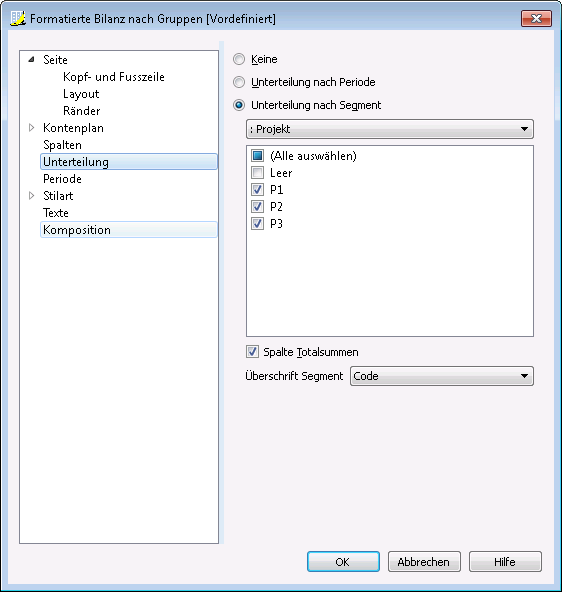The height and width of the screenshot is (592, 562).
Task: Expand the Kontenplan tree node
Action: (x=32, y=128)
